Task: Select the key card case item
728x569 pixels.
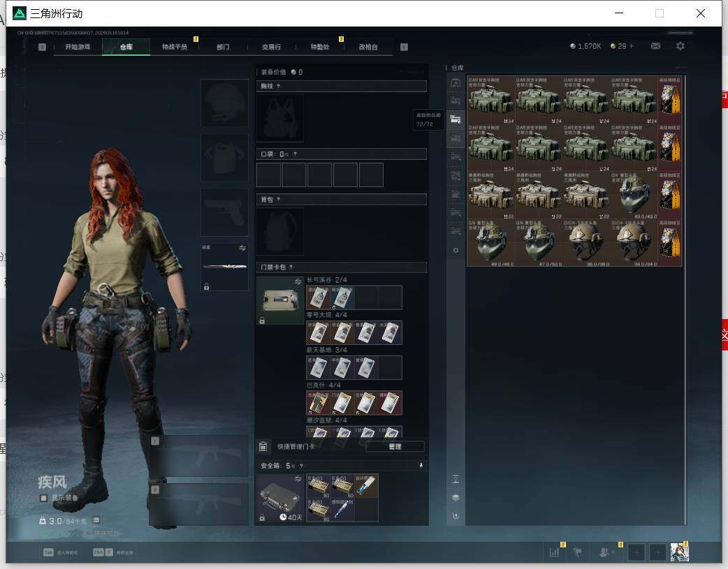Action: tap(280, 301)
